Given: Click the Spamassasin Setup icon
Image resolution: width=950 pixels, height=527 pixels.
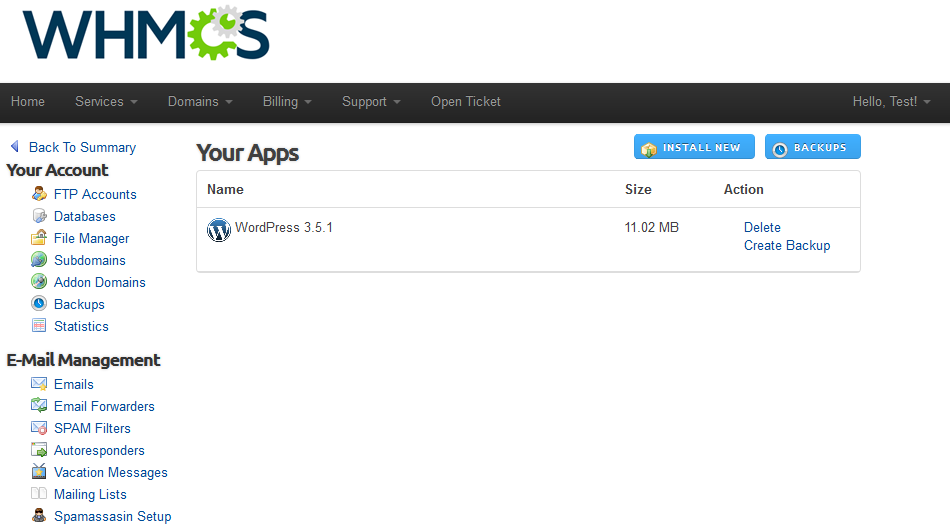Looking at the screenshot, I should pos(39,516).
